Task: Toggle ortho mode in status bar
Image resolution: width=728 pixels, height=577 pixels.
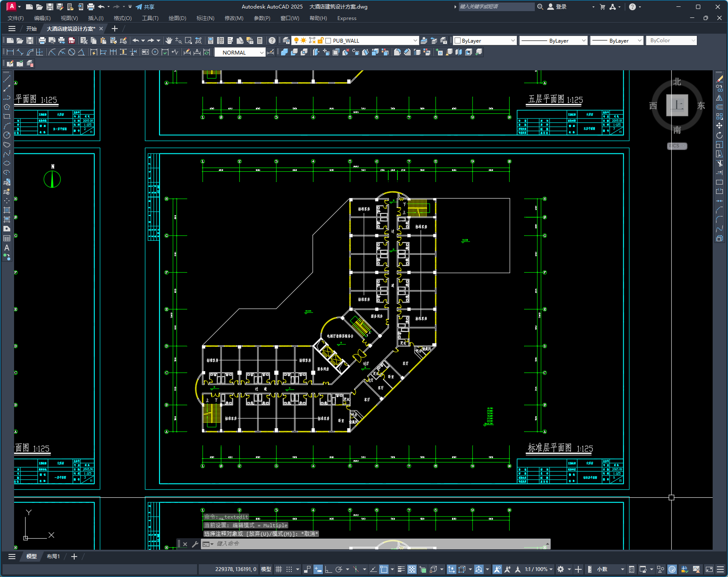Action: point(328,569)
